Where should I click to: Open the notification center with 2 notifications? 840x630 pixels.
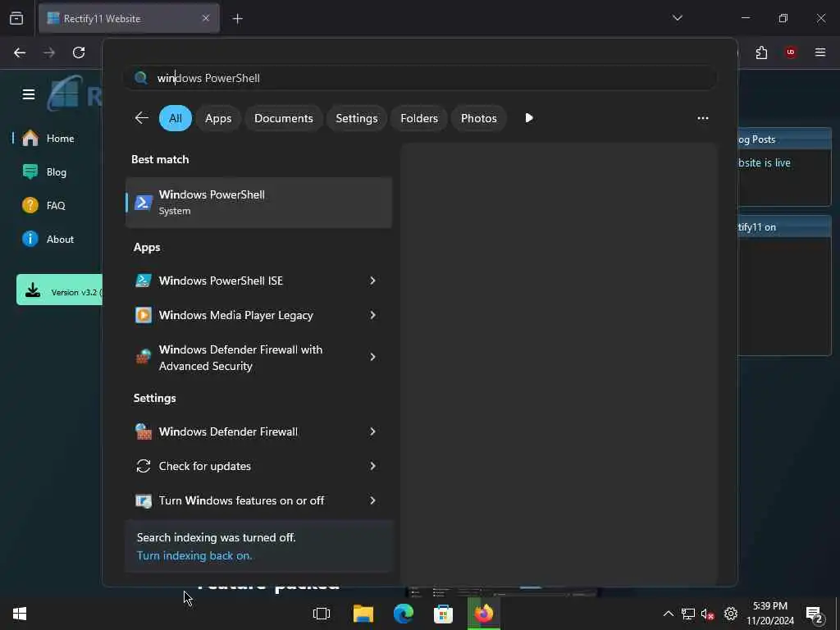click(x=815, y=614)
